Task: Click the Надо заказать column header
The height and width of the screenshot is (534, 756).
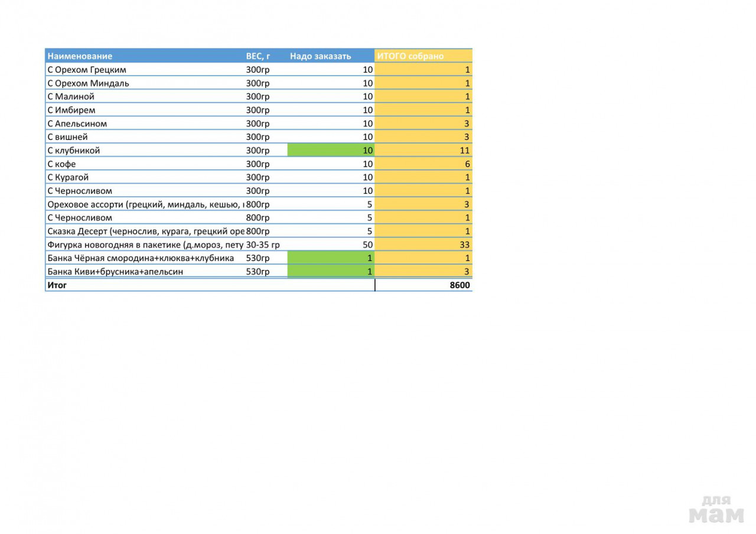Action: click(321, 56)
